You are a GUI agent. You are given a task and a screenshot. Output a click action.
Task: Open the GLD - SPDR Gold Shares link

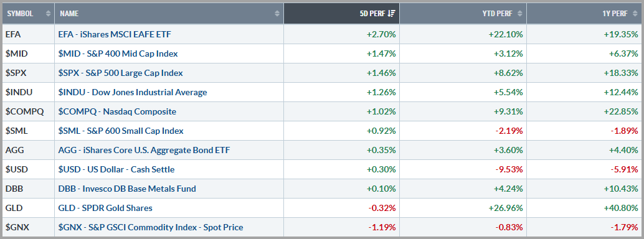coord(105,209)
